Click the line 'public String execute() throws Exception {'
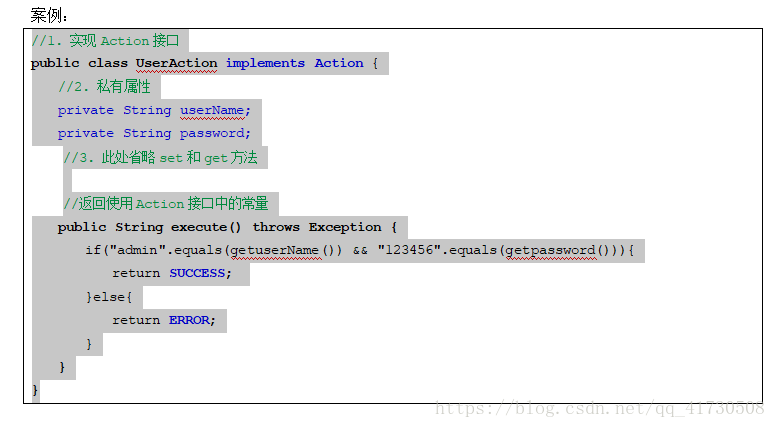Viewport: 776px width, 428px height. click(227, 227)
